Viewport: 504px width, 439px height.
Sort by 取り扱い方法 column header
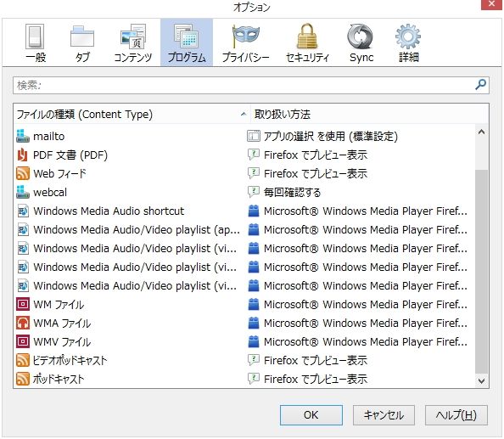point(369,114)
